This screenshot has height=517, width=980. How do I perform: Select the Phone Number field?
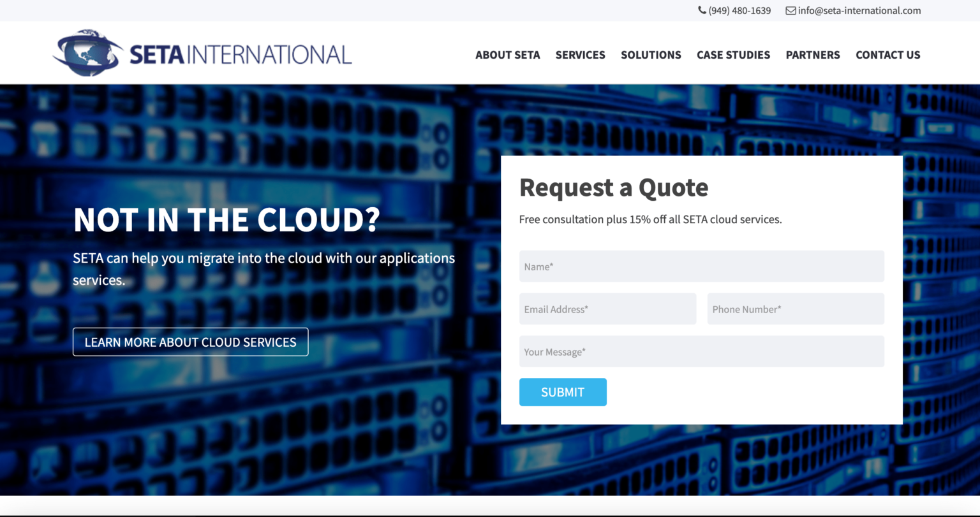pyautogui.click(x=796, y=309)
